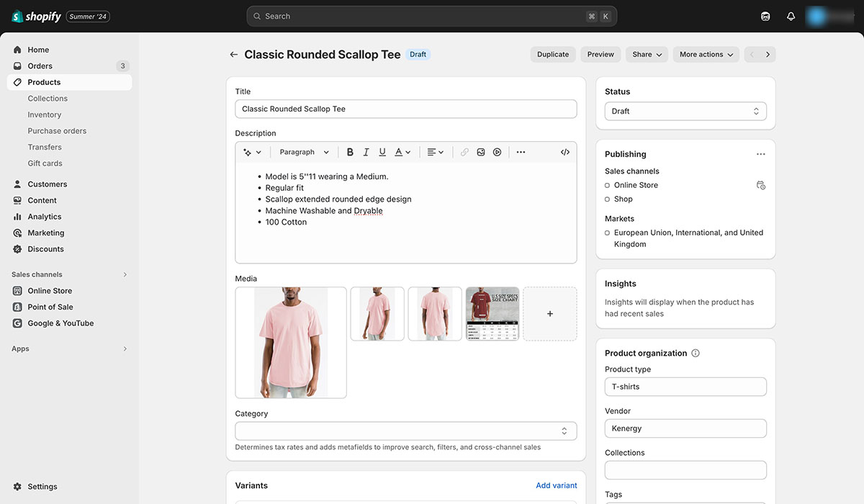Open the Paragraph style dropdown

[x=303, y=151]
